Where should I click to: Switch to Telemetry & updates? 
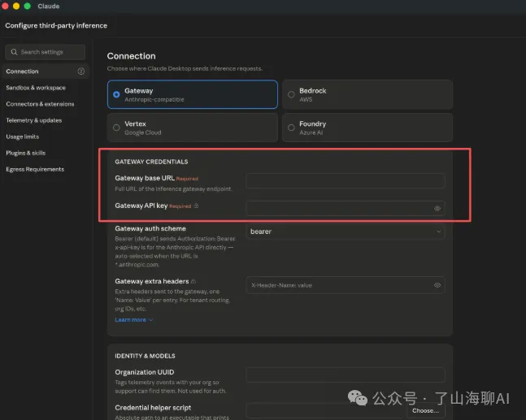click(34, 120)
